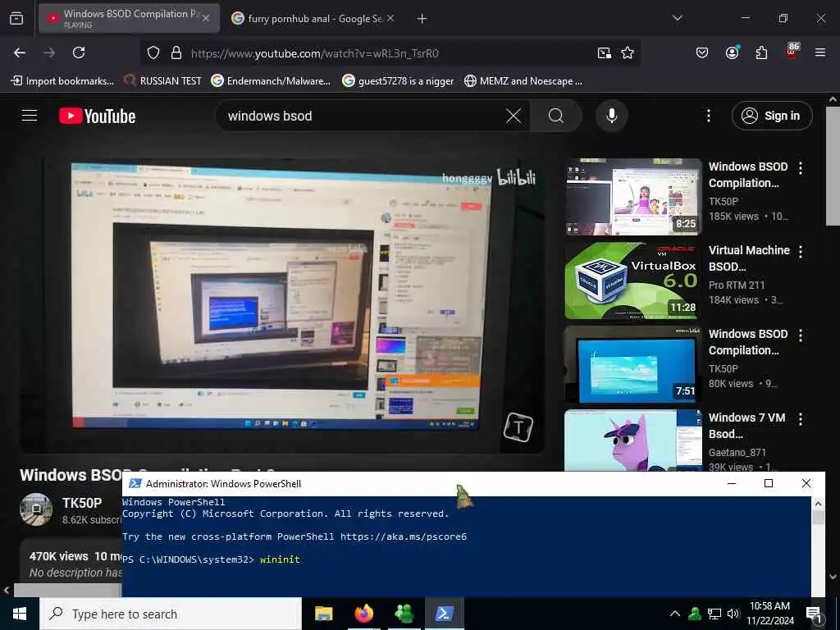Open more options for Windows 7 VM Bsod
Screen dimensions: 840x630
[x=801, y=419]
